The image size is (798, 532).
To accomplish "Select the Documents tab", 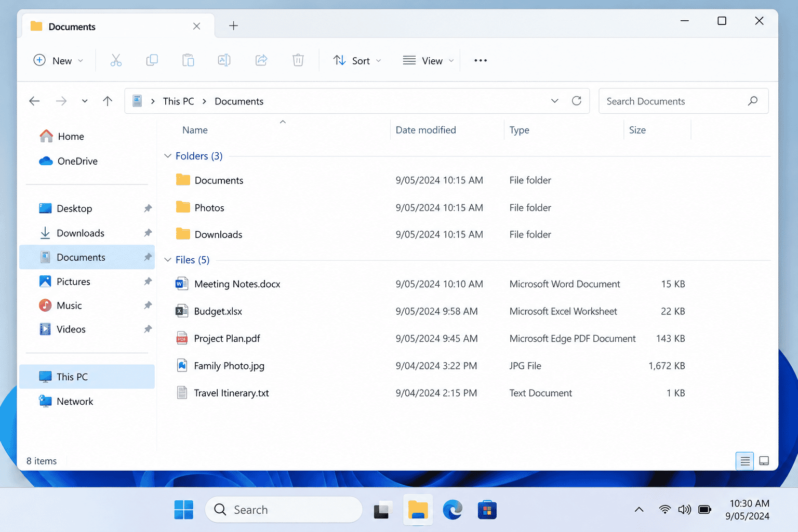I will [117, 26].
